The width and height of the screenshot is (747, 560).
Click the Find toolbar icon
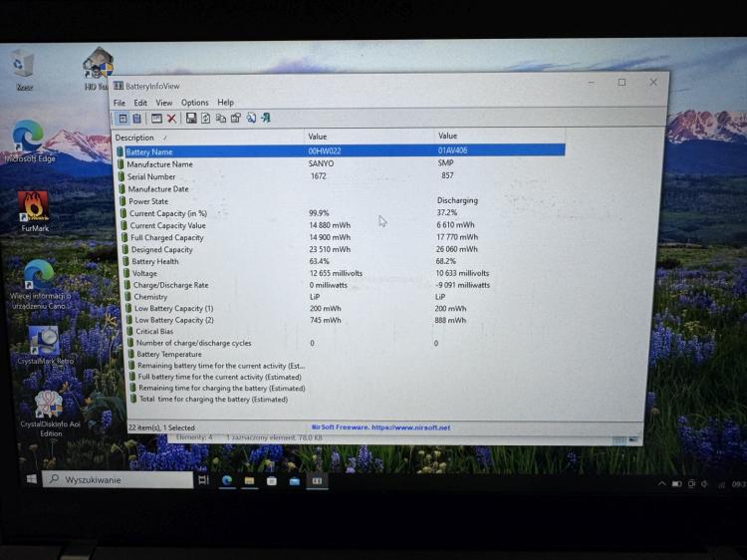click(251, 119)
